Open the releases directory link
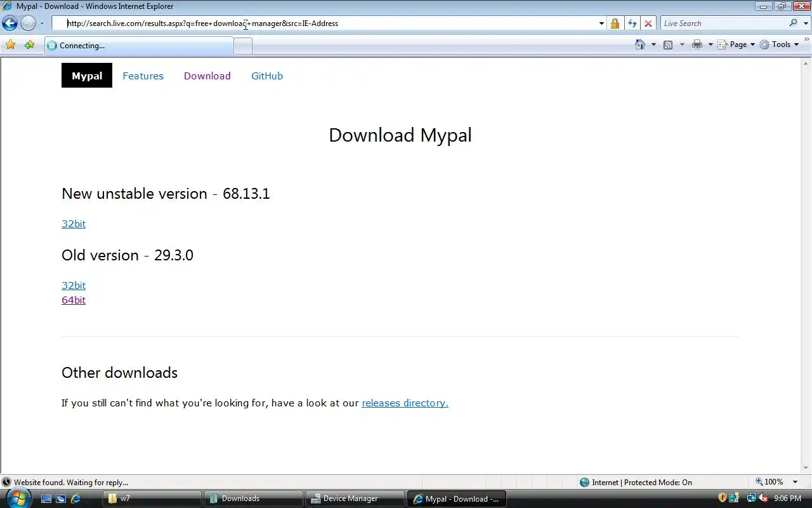This screenshot has width=812, height=508. (x=405, y=403)
